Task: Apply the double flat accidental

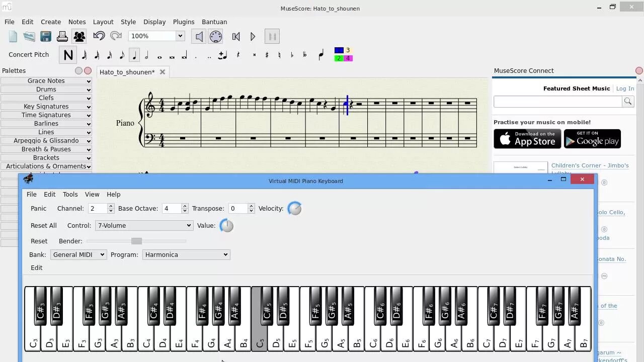Action: 305,55
